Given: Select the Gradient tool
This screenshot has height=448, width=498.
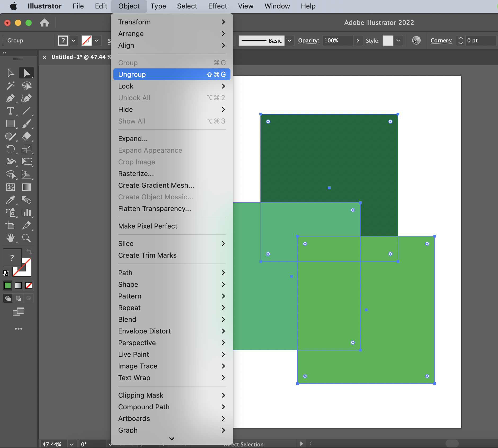Looking at the screenshot, I should [26, 187].
